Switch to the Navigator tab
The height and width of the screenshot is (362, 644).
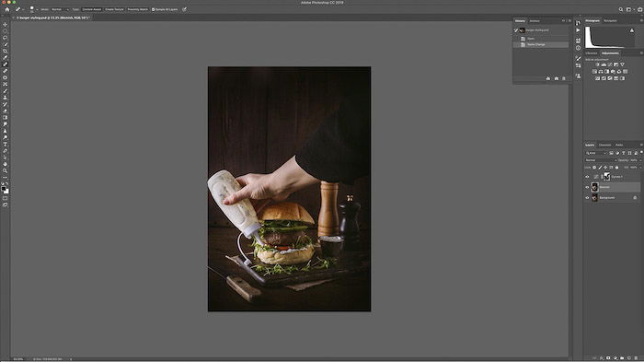610,20
